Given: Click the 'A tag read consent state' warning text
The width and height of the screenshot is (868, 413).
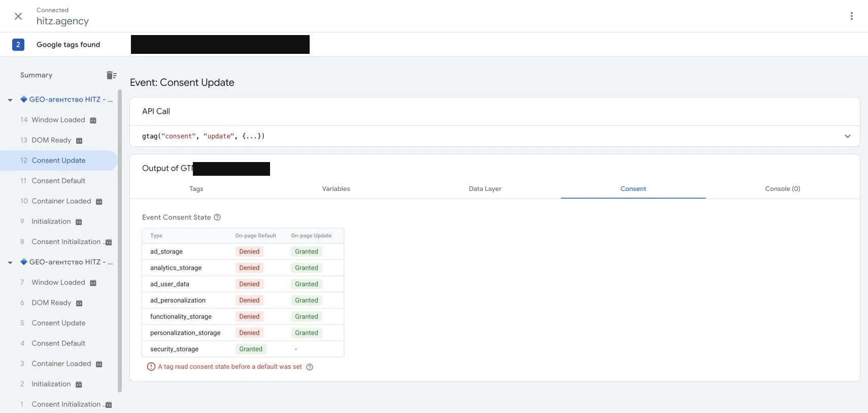Looking at the screenshot, I should pyautogui.click(x=229, y=367).
